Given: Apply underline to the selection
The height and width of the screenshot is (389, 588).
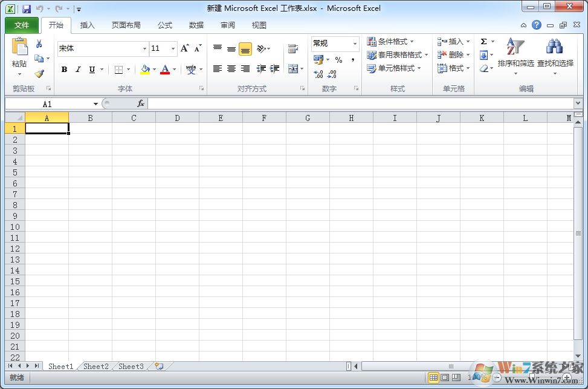Looking at the screenshot, I should (91, 69).
